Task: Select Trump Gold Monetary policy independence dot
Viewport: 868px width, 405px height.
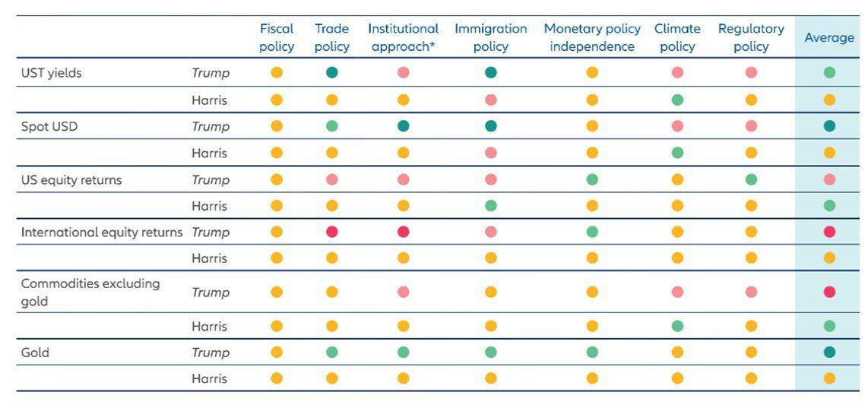Action: [592, 353]
